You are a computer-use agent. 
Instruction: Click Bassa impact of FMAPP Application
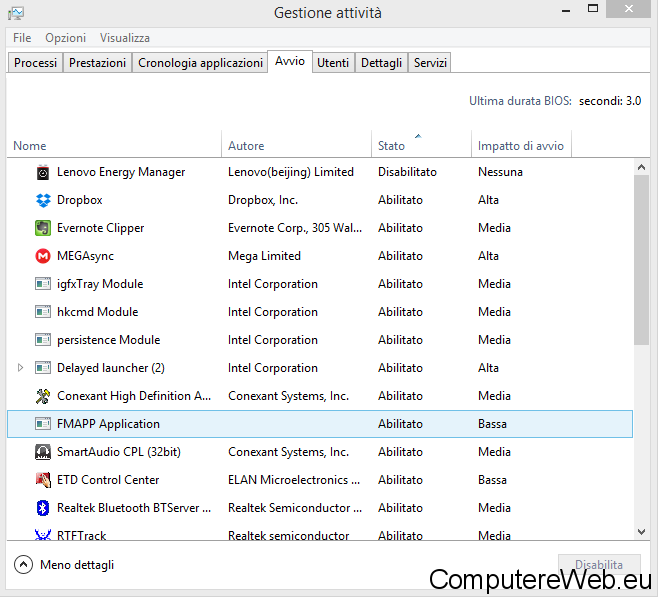pyautogui.click(x=492, y=424)
